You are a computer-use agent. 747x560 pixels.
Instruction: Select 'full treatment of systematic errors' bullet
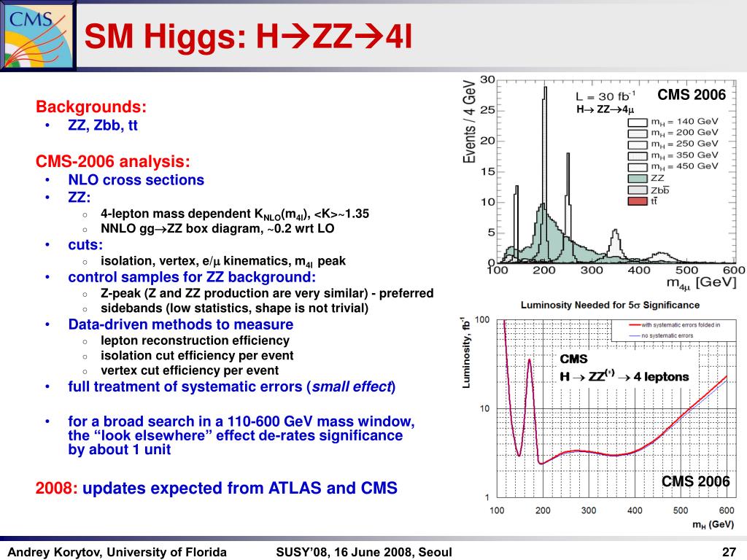pyautogui.click(x=231, y=386)
